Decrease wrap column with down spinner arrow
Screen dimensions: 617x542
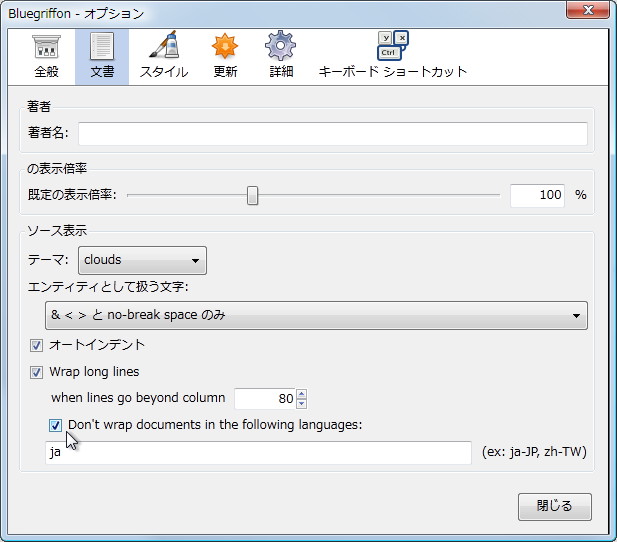tap(301, 404)
